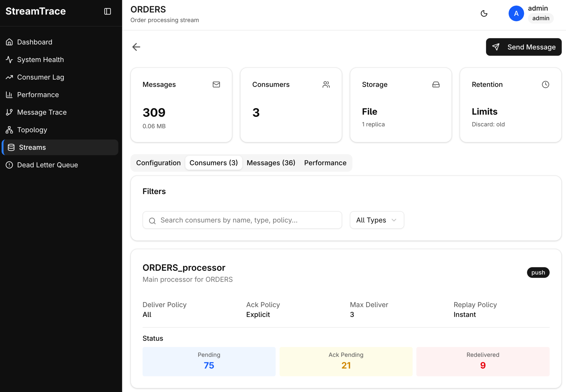The image size is (566, 392).
Task: Click the Storage drive icon
Action: coord(435,84)
